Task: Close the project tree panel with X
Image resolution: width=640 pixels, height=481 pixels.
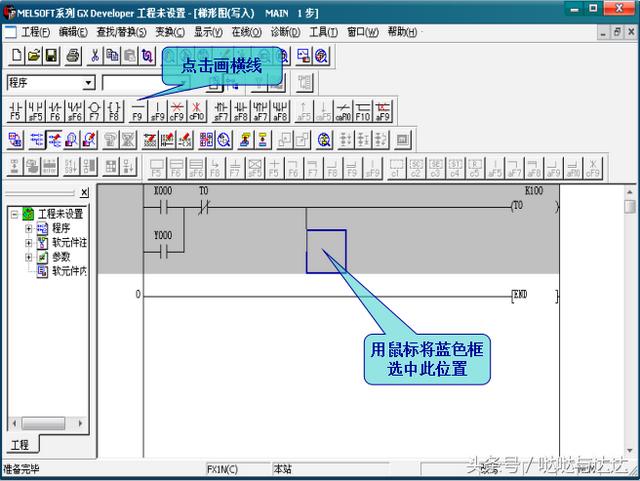Action: pos(84,193)
